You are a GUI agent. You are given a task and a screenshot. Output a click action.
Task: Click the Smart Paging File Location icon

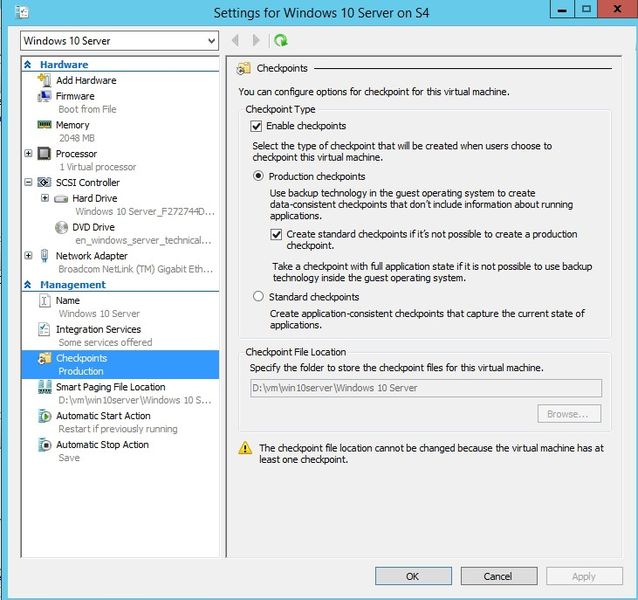tap(45, 387)
